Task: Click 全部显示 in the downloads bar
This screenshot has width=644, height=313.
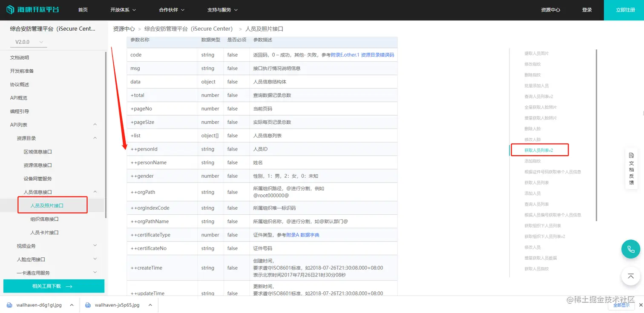Action: click(621, 305)
